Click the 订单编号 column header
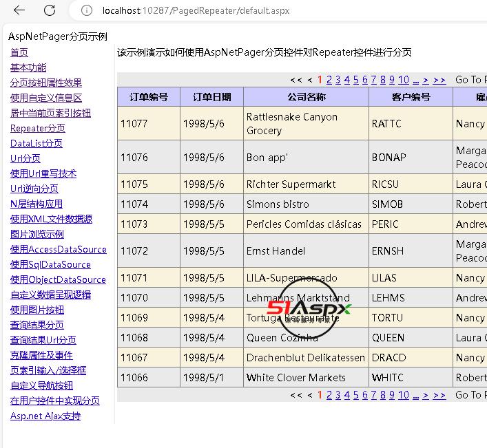This screenshot has width=487, height=448. pos(149,97)
